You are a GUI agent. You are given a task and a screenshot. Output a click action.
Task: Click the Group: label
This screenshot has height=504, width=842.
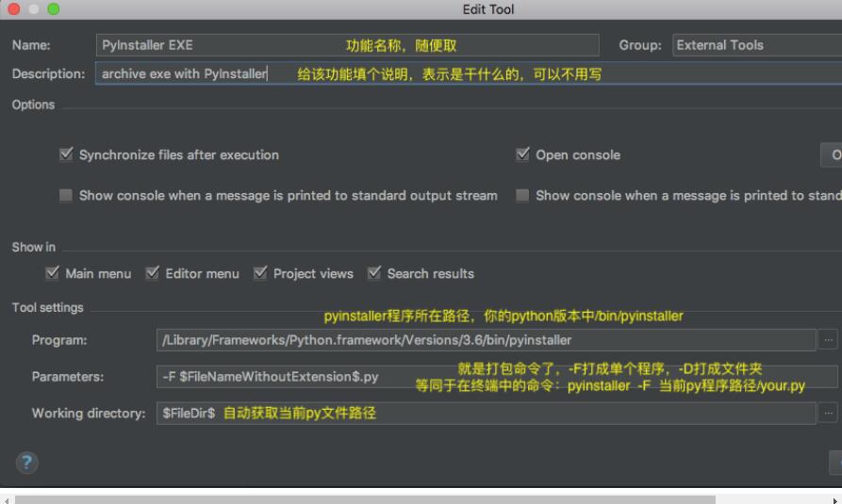click(x=640, y=45)
